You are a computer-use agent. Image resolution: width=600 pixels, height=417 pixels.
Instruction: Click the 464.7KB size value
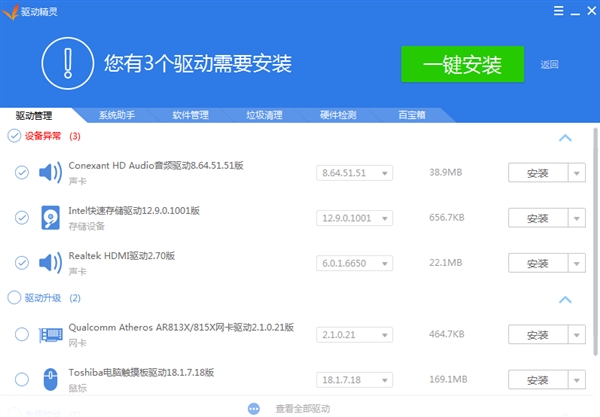click(x=447, y=334)
